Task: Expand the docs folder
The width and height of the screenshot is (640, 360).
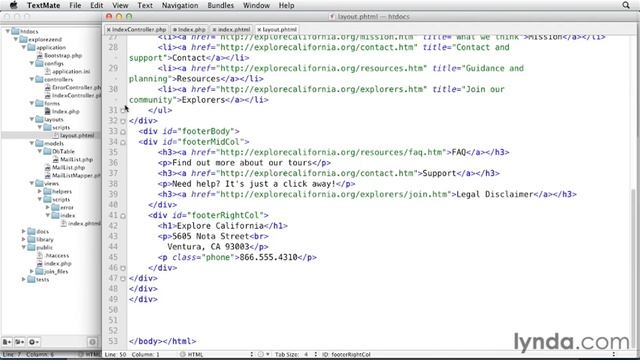Action: pyautogui.click(x=24, y=231)
